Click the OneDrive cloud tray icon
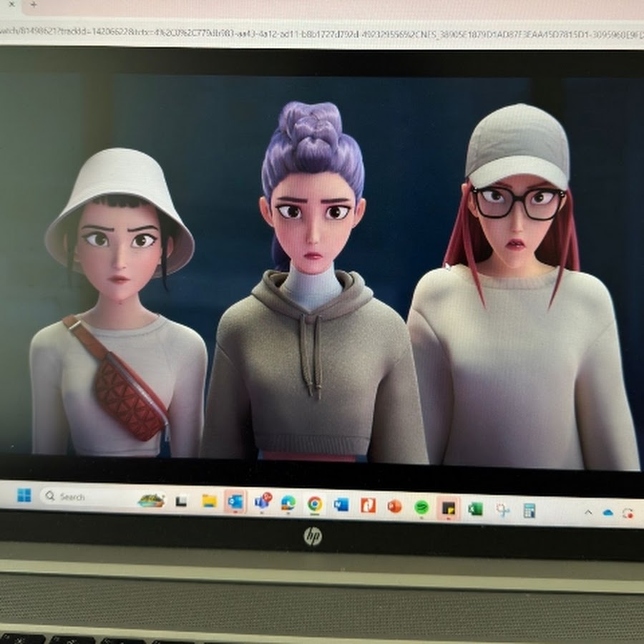Screen dimensions: 644x644 pyautogui.click(x=608, y=513)
